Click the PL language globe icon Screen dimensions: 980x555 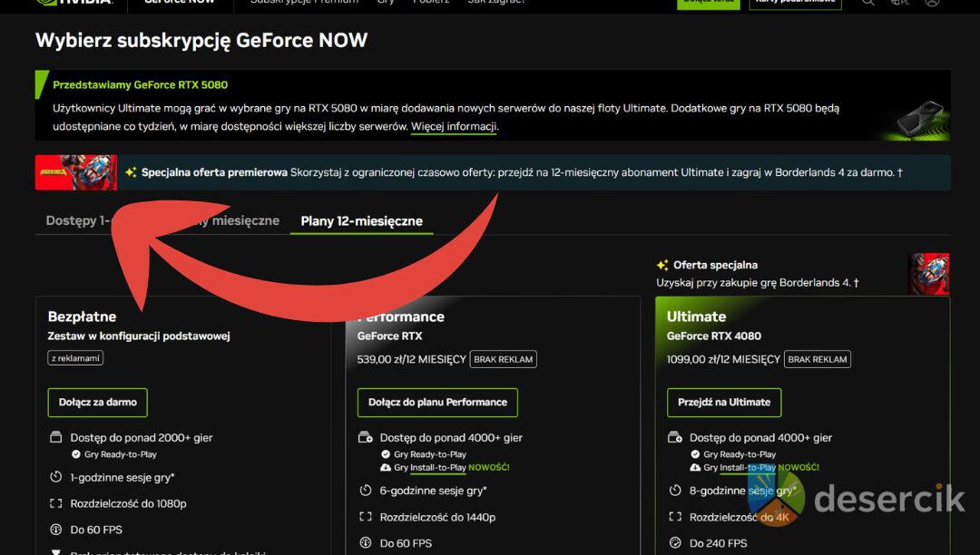[x=899, y=3]
